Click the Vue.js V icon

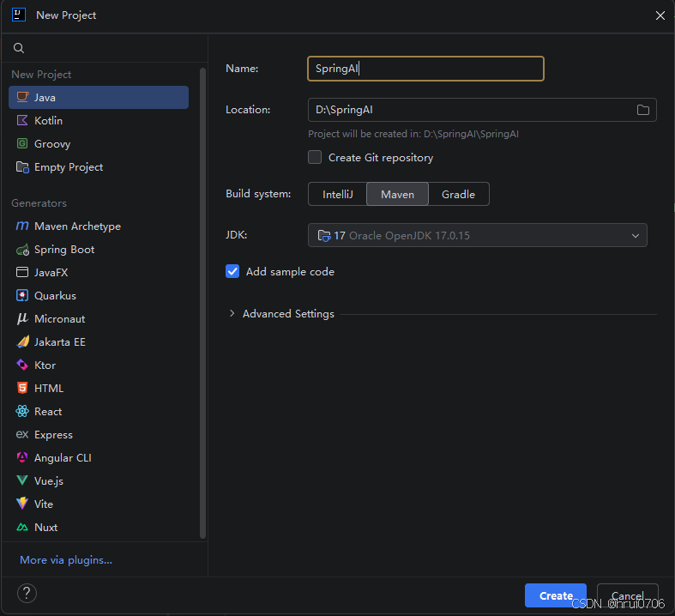coord(22,480)
